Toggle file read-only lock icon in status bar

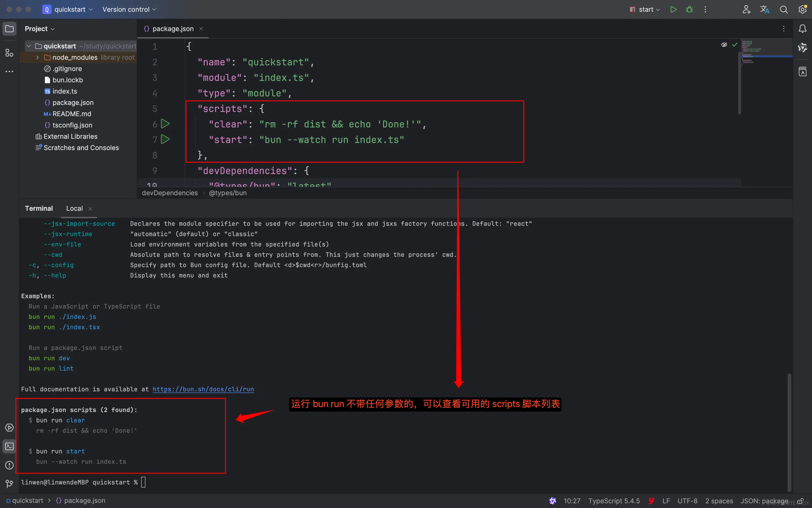coord(800,501)
